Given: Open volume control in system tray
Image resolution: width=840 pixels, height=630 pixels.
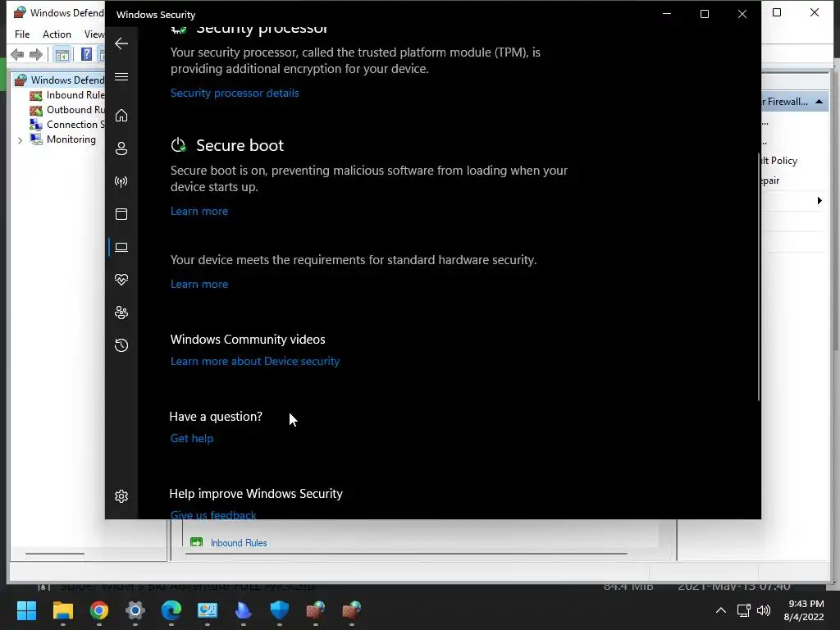Looking at the screenshot, I should coord(764,610).
